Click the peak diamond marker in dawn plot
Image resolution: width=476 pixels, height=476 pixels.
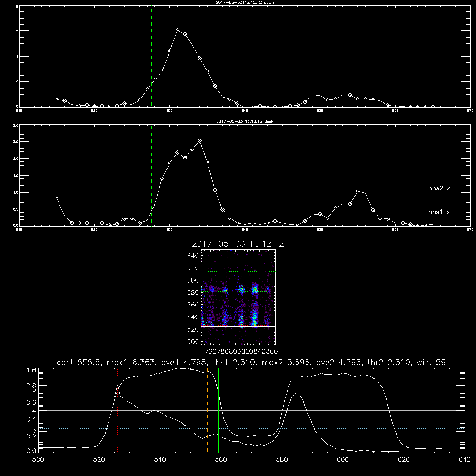pyautogui.click(x=177, y=30)
